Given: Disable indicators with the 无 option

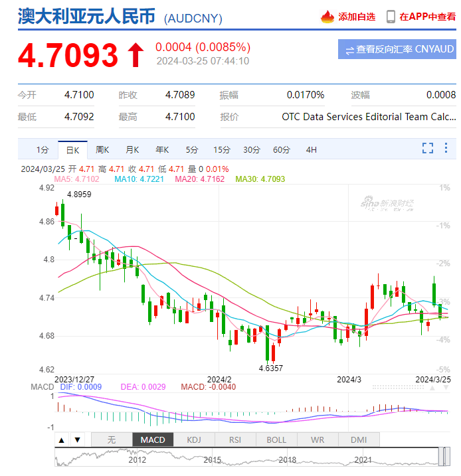Looking at the screenshot, I should 112,439.
